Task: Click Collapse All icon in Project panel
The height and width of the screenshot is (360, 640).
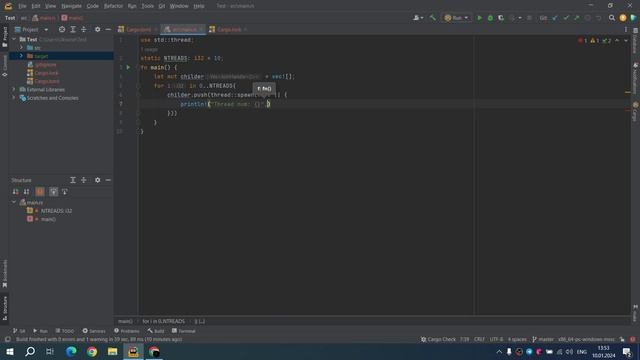Action: [x=84, y=29]
